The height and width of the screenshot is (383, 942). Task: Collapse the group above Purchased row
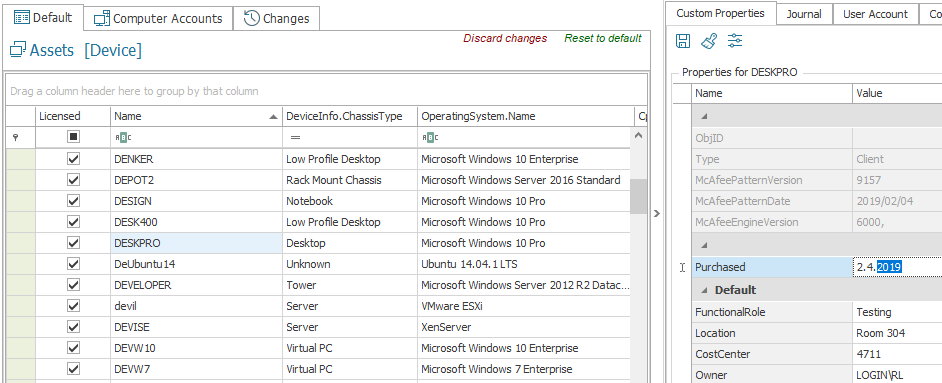tap(703, 245)
